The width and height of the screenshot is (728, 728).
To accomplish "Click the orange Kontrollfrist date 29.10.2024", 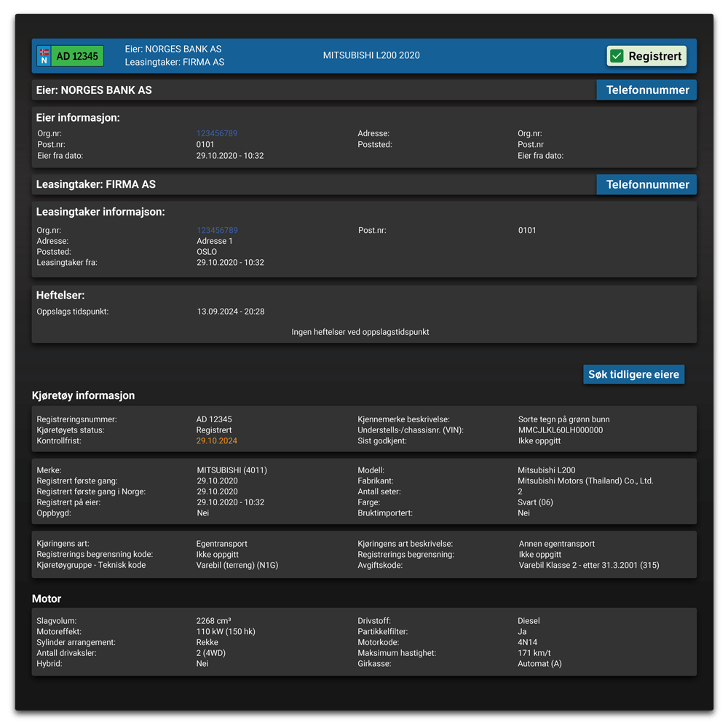I will coord(217,440).
